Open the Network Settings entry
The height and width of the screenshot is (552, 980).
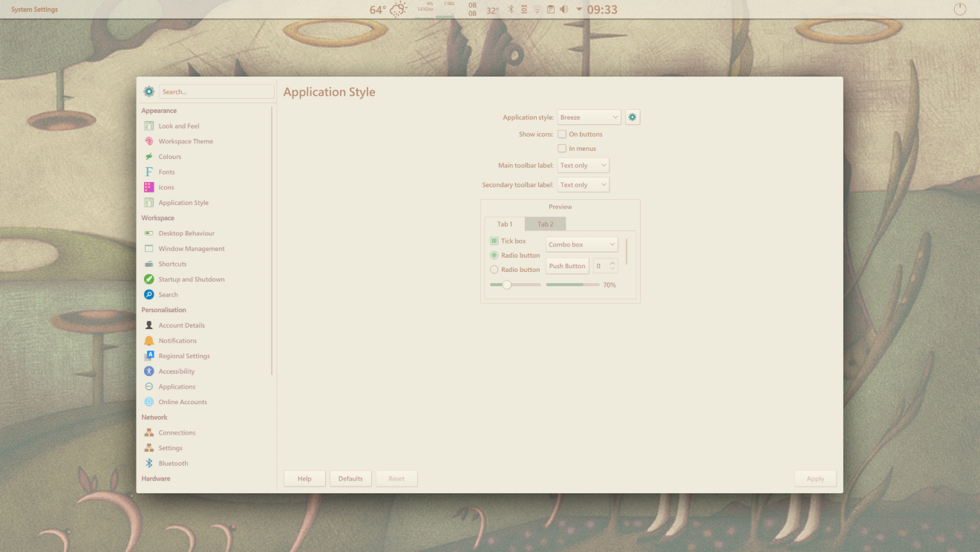tap(206, 448)
